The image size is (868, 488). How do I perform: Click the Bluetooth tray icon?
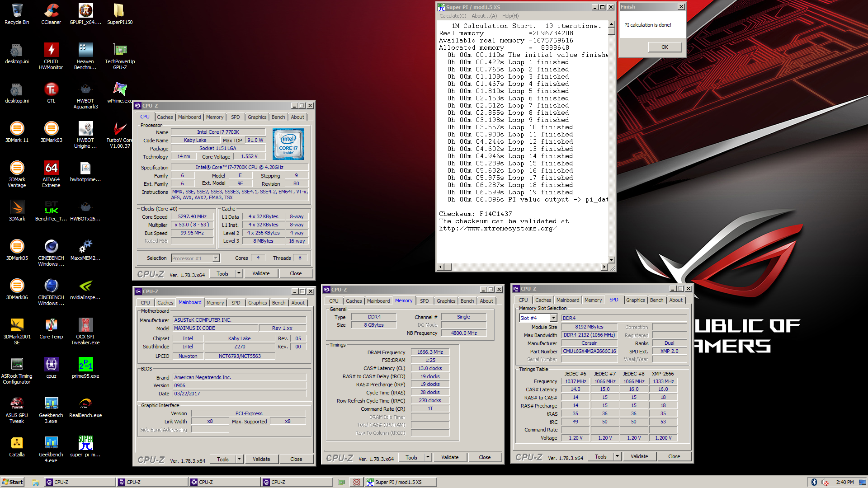814,482
